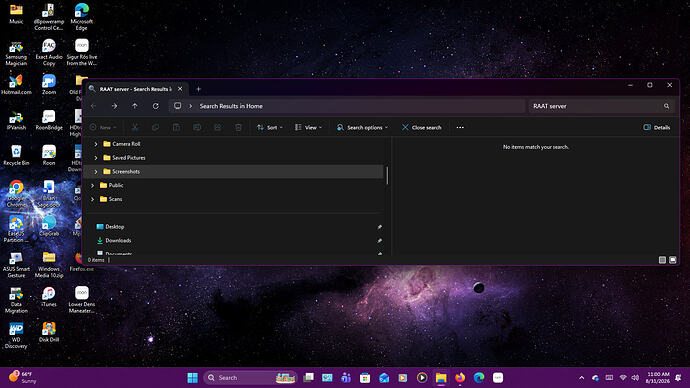Select the Google Chrome desktop icon
This screenshot has width=690, height=388.
tap(16, 194)
